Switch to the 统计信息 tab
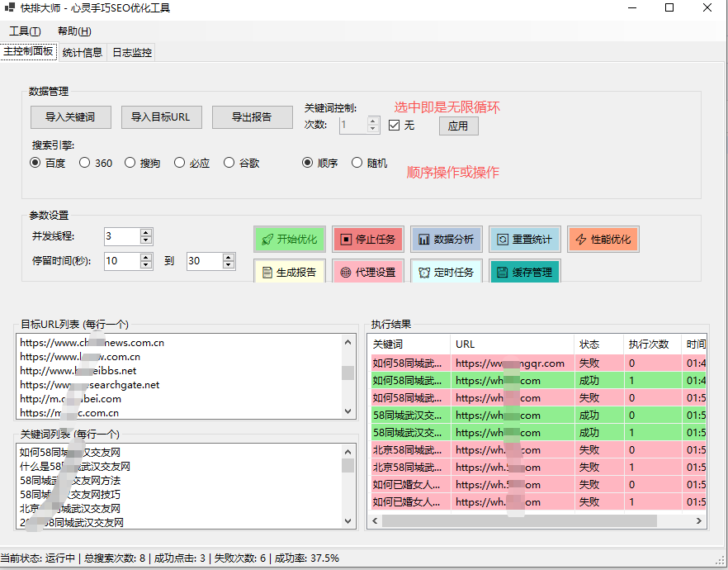Image resolution: width=728 pixels, height=570 pixels. (83, 52)
